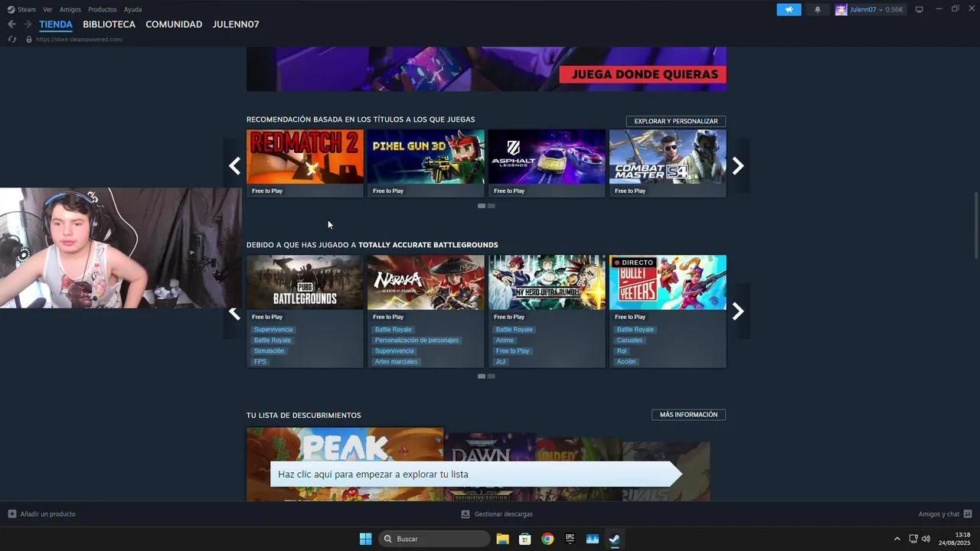Show next recommended titles arrow
The width and height of the screenshot is (980, 551).
pyautogui.click(x=738, y=165)
